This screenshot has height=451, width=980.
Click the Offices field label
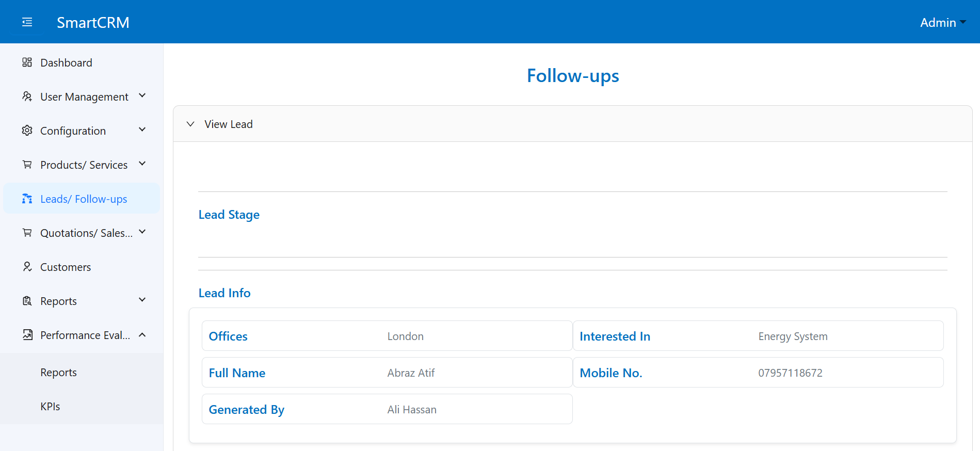(228, 336)
